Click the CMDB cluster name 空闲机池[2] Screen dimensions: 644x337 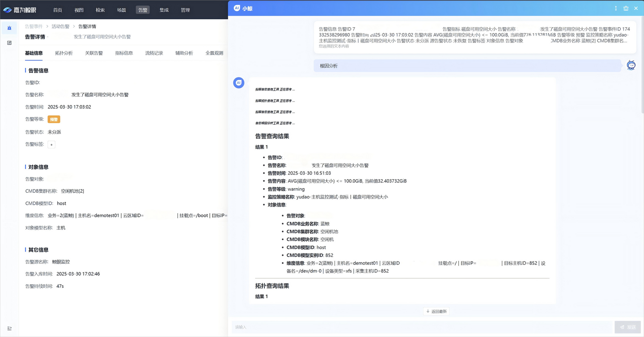(72, 191)
